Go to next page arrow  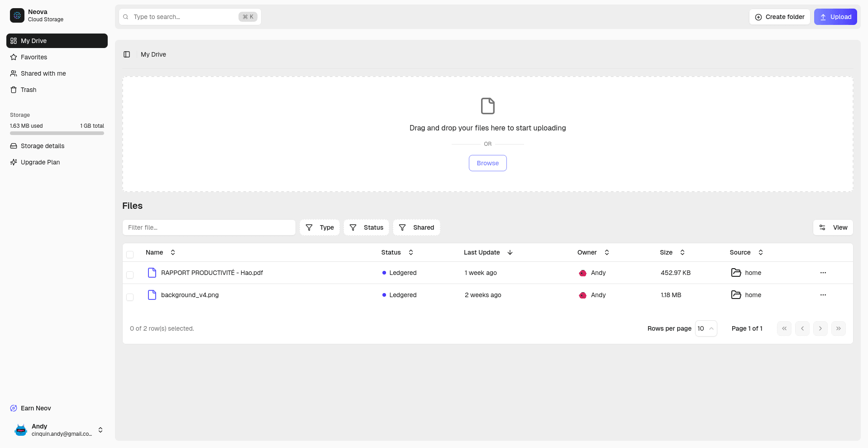pos(820,328)
